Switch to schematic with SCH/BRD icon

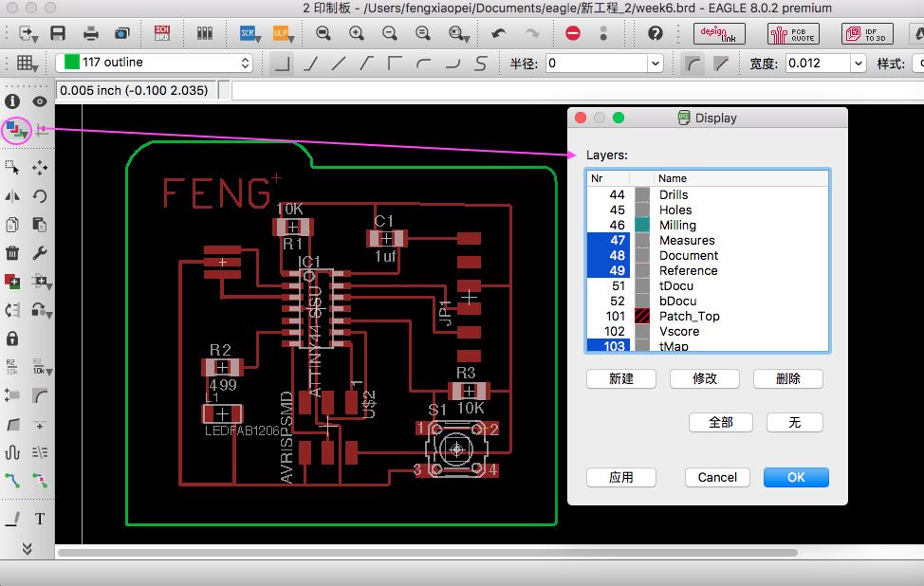[x=162, y=33]
